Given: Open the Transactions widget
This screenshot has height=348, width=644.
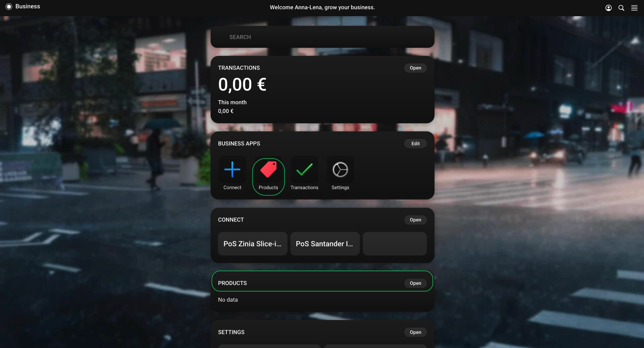Looking at the screenshot, I should click(x=415, y=68).
